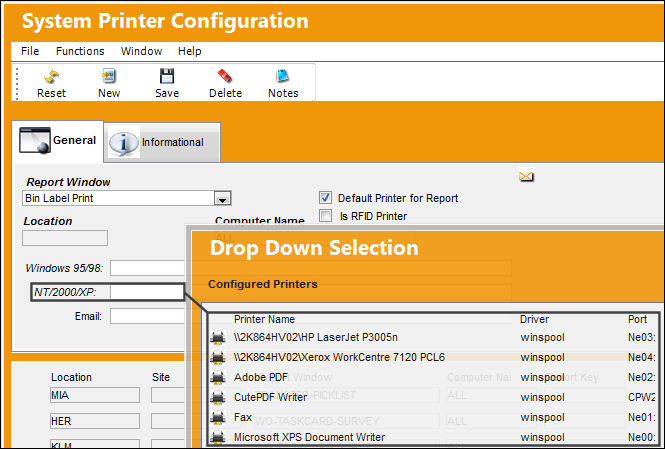Click the Bin Label Print combo box text
665x449 pixels.
(59, 198)
